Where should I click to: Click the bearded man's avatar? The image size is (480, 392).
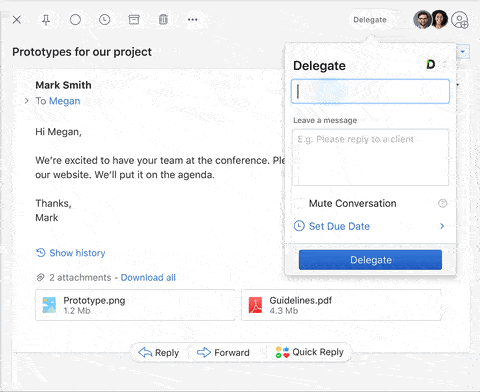click(422, 20)
